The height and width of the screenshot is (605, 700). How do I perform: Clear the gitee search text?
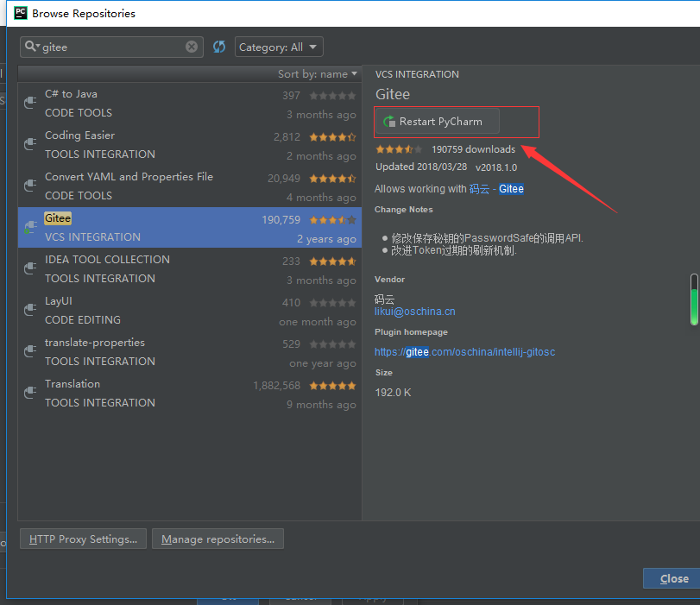[x=192, y=47]
